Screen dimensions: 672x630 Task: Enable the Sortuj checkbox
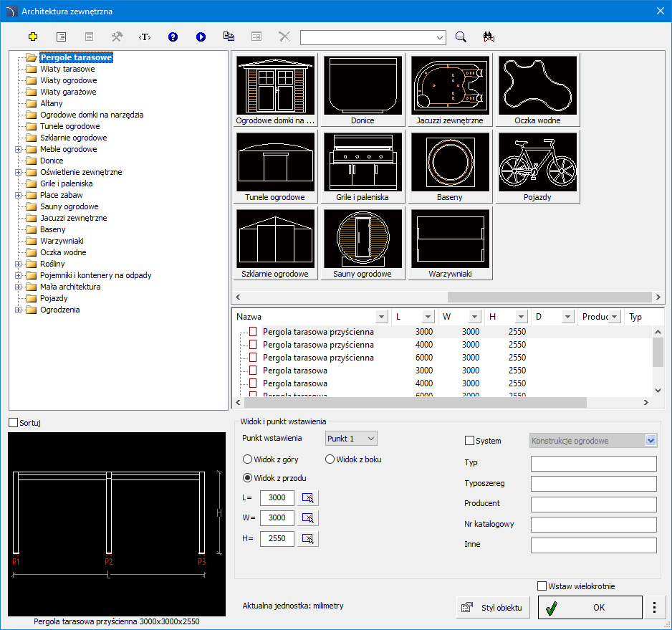(14, 423)
